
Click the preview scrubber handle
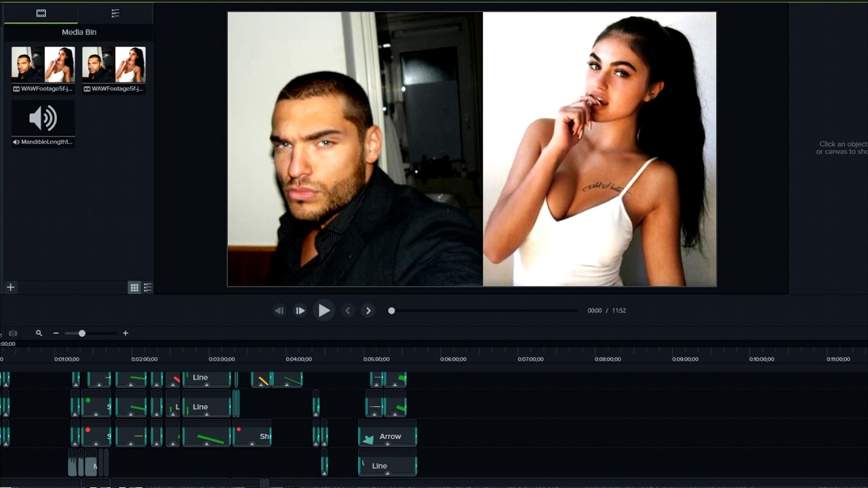click(x=391, y=310)
